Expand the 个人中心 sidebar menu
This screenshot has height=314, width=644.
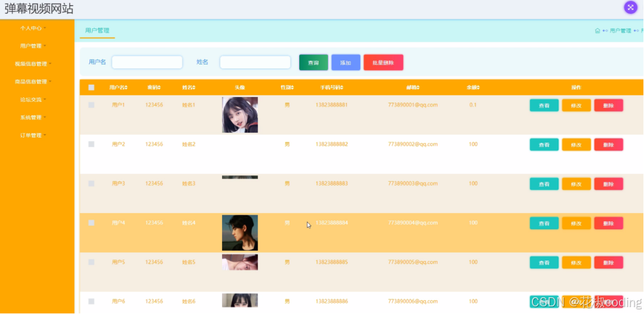pyautogui.click(x=33, y=28)
